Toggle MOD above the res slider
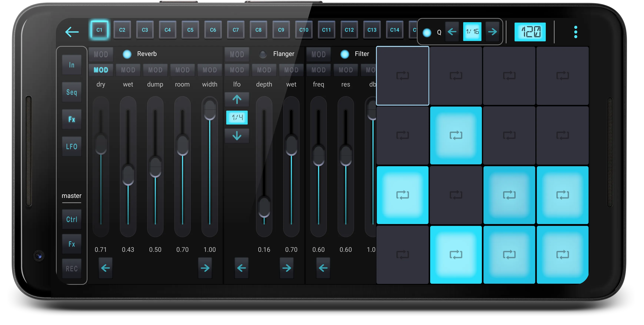 click(x=346, y=70)
